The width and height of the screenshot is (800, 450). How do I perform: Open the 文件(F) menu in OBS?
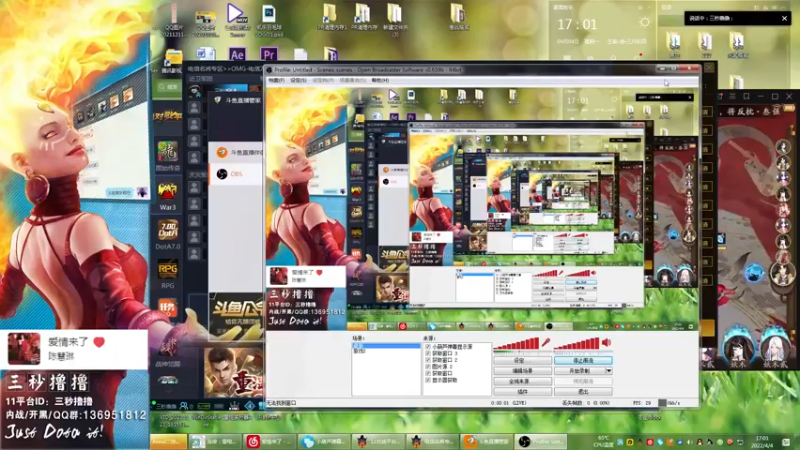coord(276,80)
